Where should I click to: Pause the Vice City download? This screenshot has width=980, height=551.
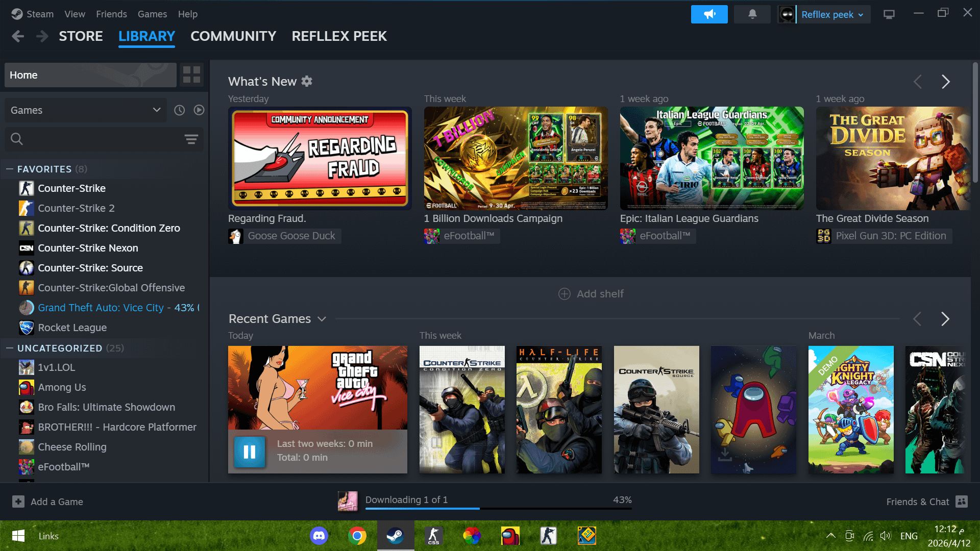pyautogui.click(x=250, y=452)
